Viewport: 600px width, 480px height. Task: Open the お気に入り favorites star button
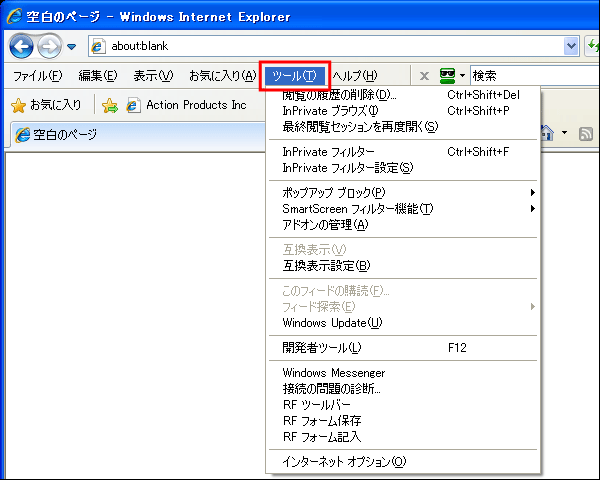click(46, 105)
